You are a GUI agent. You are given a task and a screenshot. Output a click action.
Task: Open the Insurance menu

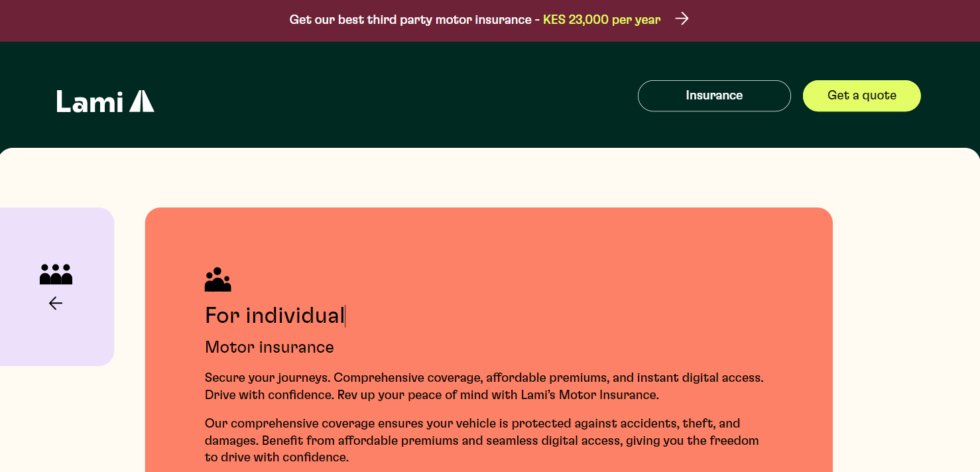(x=713, y=95)
